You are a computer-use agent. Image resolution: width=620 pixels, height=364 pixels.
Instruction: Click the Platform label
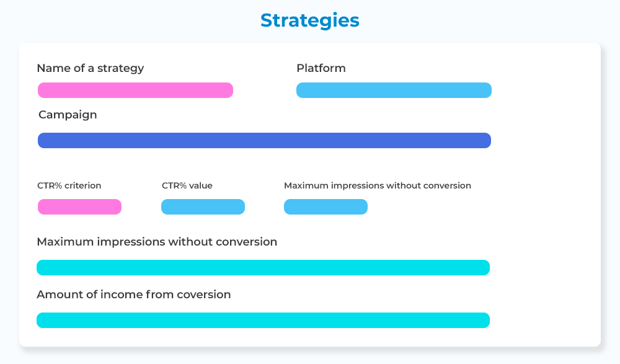(x=321, y=68)
